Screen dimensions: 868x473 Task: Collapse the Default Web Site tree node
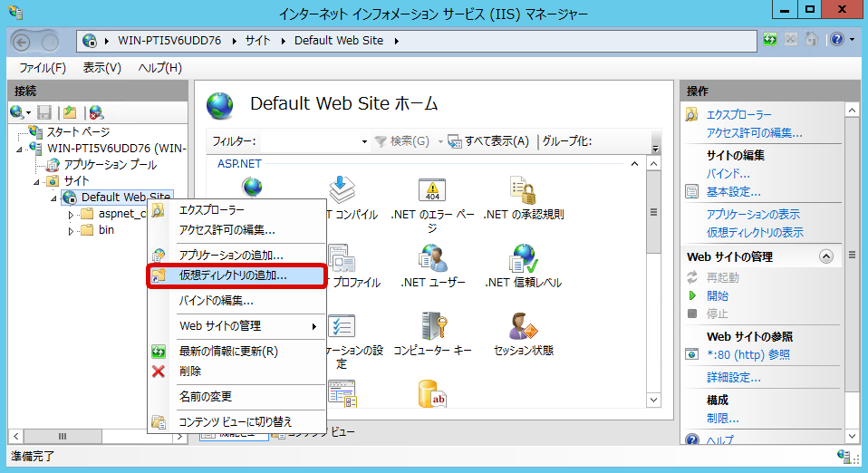(53, 198)
